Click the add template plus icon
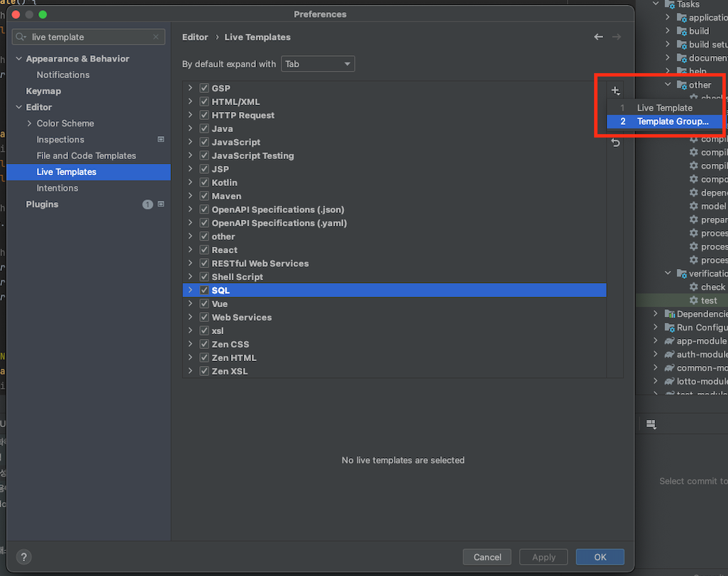The height and width of the screenshot is (576, 728). click(615, 91)
